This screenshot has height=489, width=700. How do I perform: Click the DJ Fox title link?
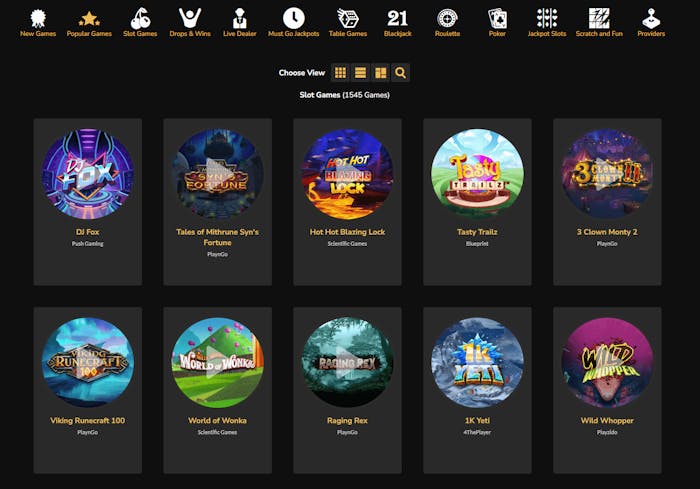pyautogui.click(x=88, y=232)
